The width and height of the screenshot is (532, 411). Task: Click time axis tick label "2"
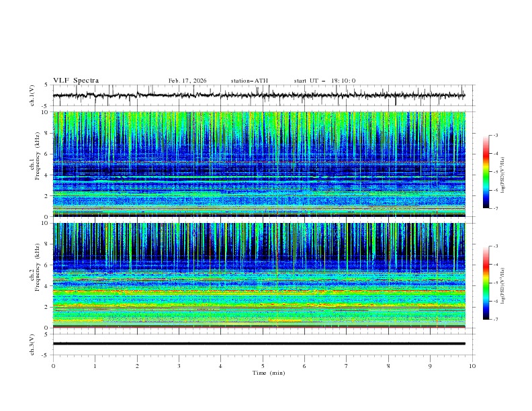click(137, 366)
